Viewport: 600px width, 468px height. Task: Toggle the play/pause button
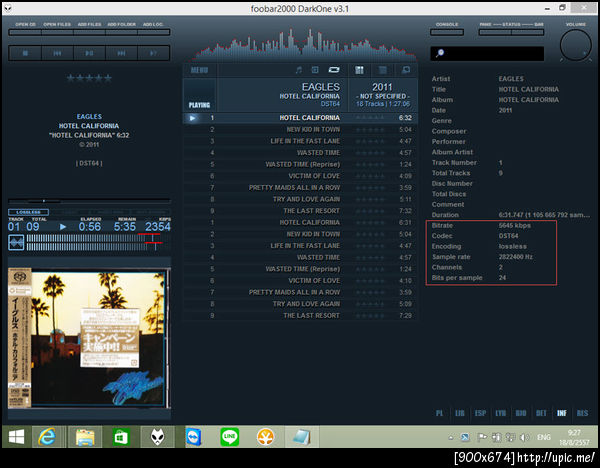[90, 53]
